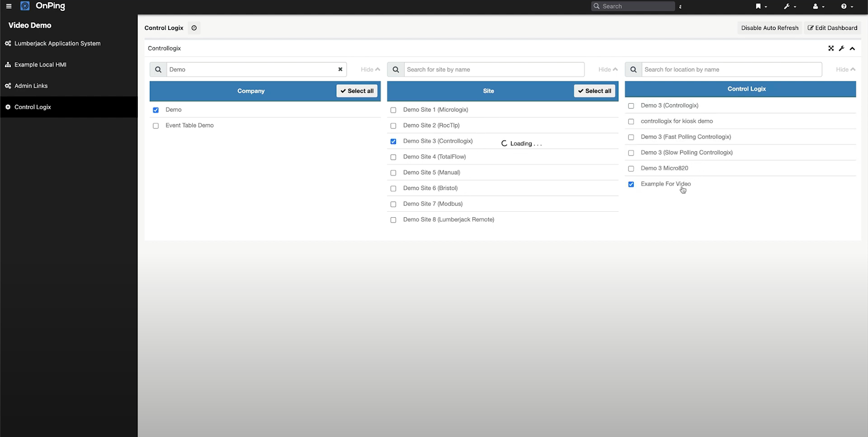Expand Controllogix panel to fullscreen
This screenshot has height=437, width=868.
(831, 48)
